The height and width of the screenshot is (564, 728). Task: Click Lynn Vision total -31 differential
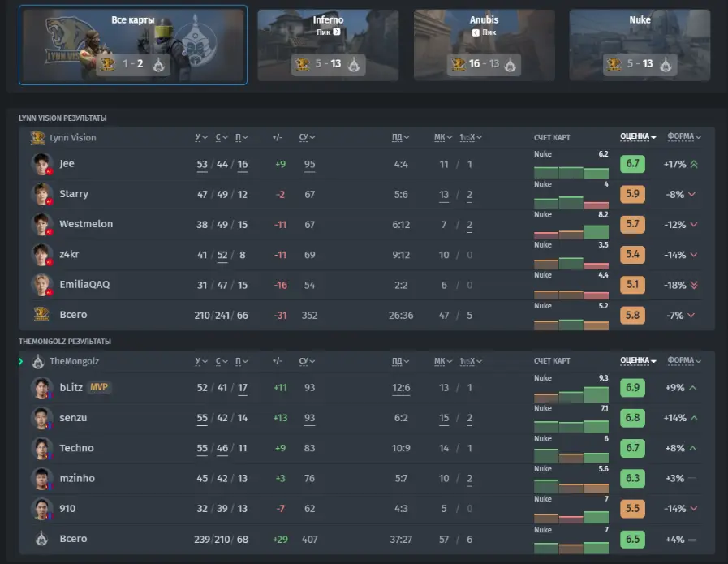[280, 315]
